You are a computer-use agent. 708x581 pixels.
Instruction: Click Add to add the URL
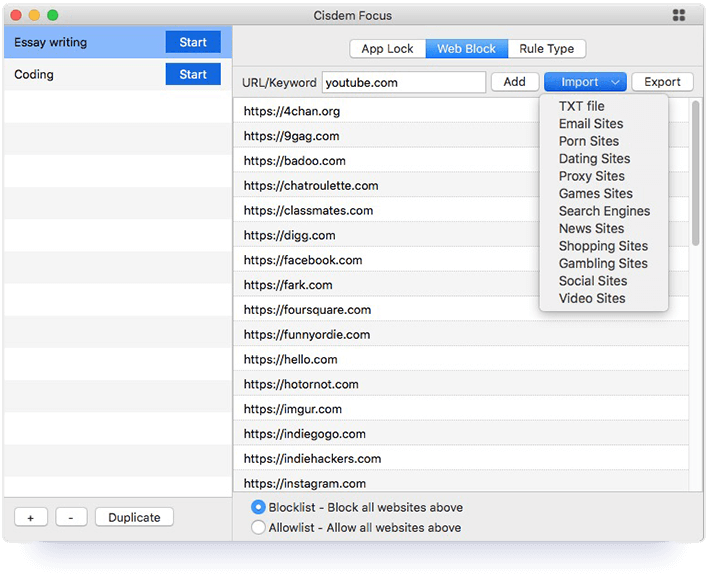pyautogui.click(x=515, y=82)
